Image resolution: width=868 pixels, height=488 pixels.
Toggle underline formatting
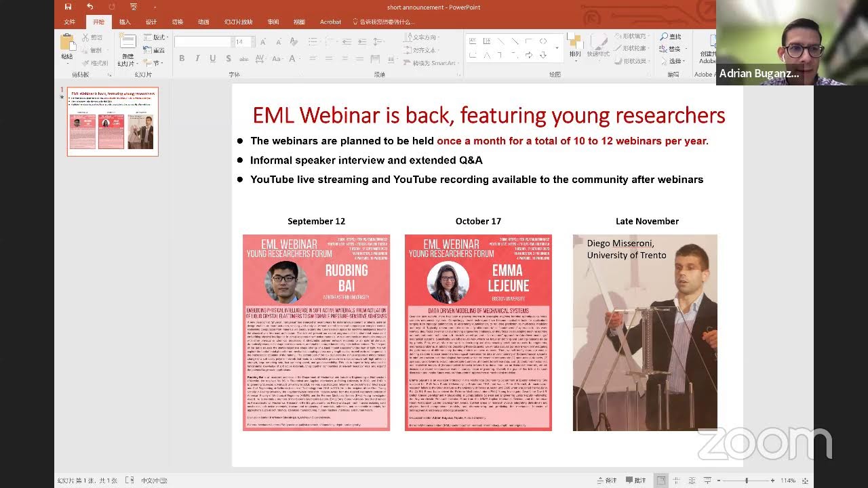click(x=213, y=58)
